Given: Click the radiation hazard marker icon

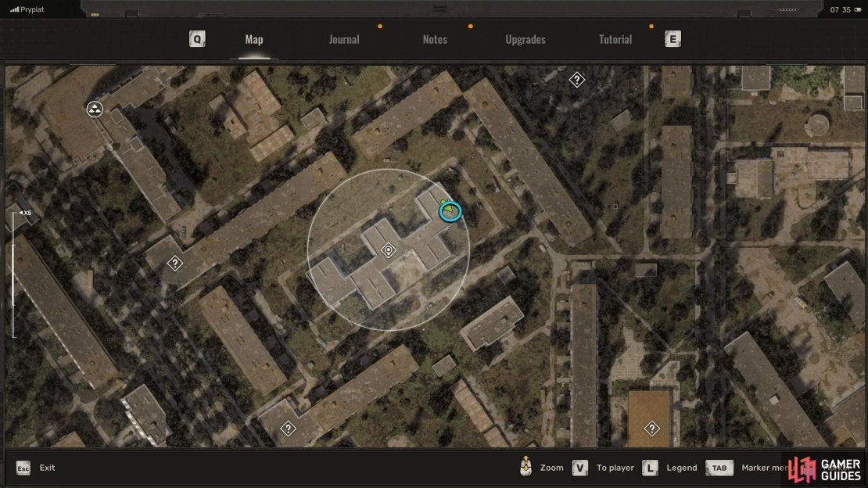Looking at the screenshot, I should pos(95,109).
